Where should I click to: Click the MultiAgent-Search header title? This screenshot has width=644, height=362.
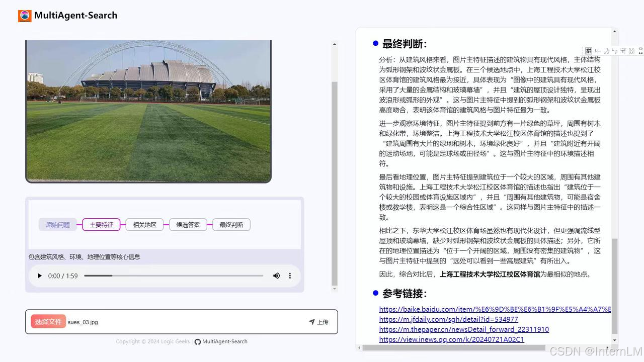coord(75,16)
